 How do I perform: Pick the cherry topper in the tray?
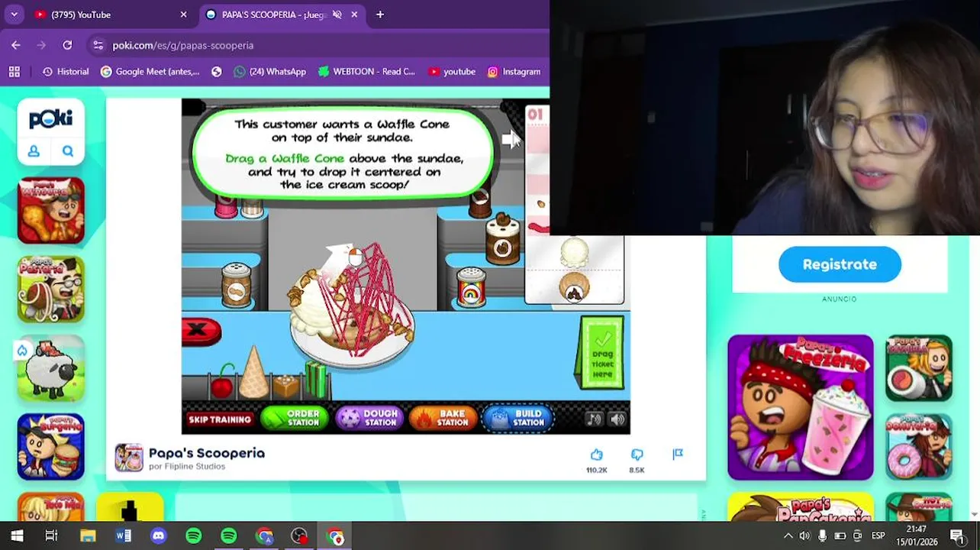tap(221, 382)
